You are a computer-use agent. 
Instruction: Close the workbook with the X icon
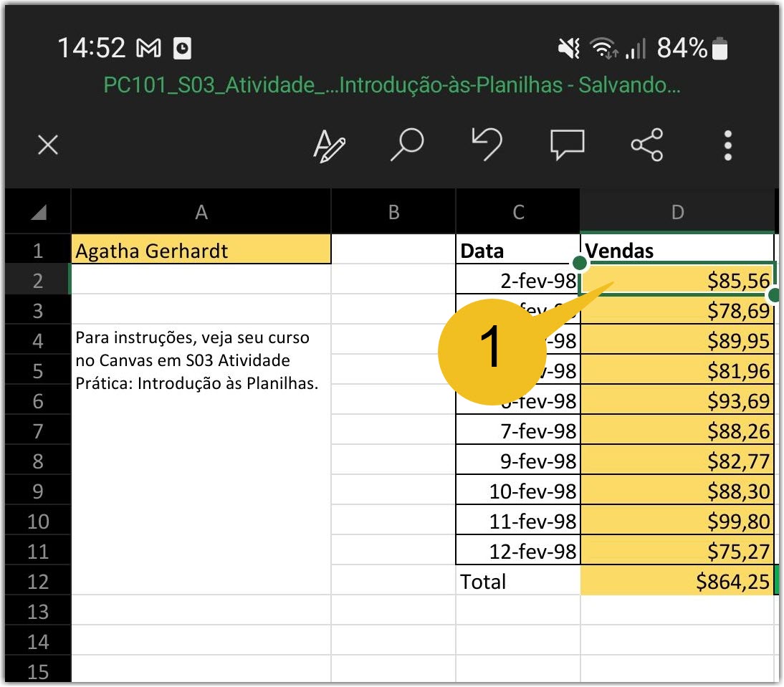pyautogui.click(x=48, y=145)
